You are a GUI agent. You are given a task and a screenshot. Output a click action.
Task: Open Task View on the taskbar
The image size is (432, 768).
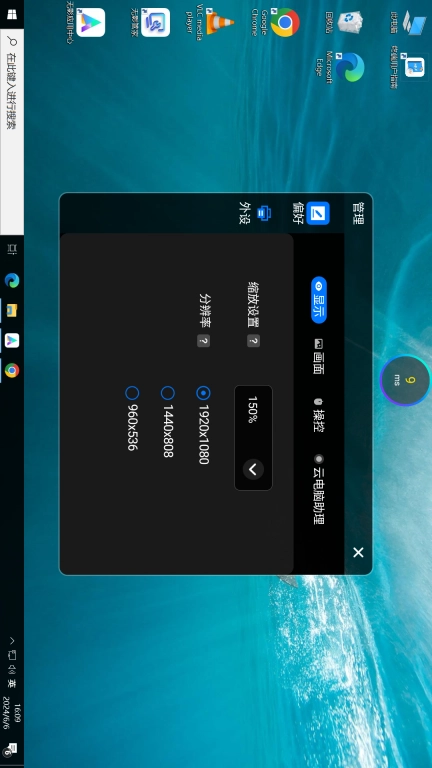tap(12, 249)
